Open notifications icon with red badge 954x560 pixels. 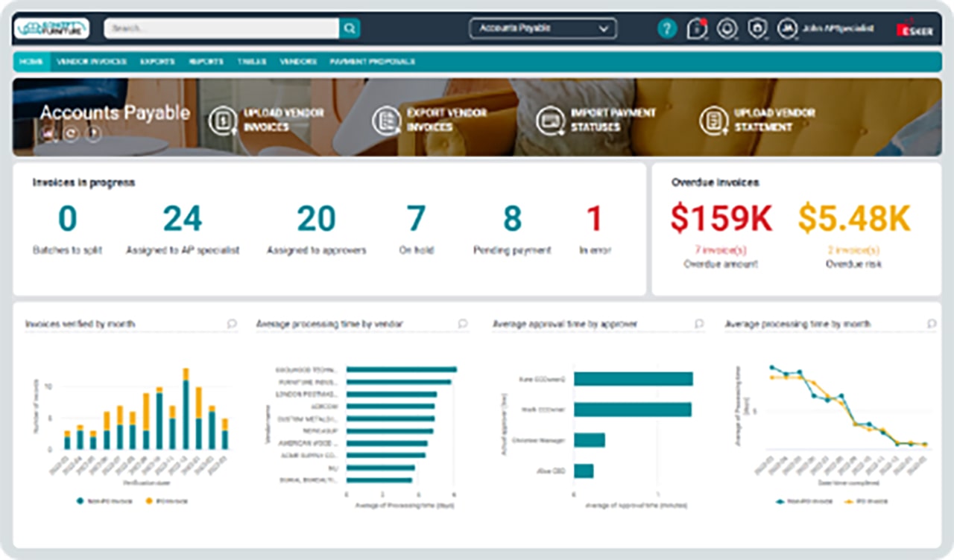click(696, 28)
